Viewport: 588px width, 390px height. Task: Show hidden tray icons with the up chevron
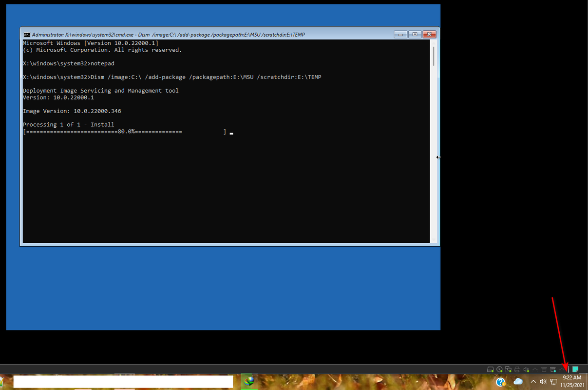tap(533, 382)
